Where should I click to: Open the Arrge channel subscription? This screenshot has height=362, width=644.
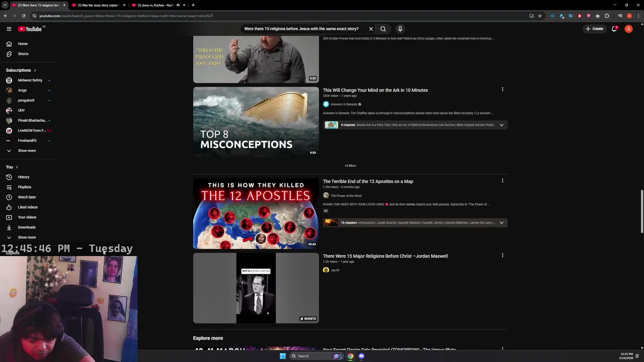point(22,90)
